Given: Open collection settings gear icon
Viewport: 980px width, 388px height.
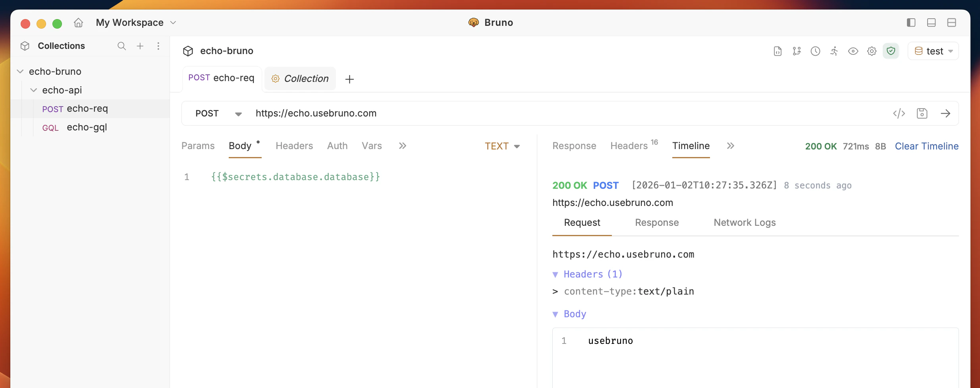Looking at the screenshot, I should coord(872,51).
